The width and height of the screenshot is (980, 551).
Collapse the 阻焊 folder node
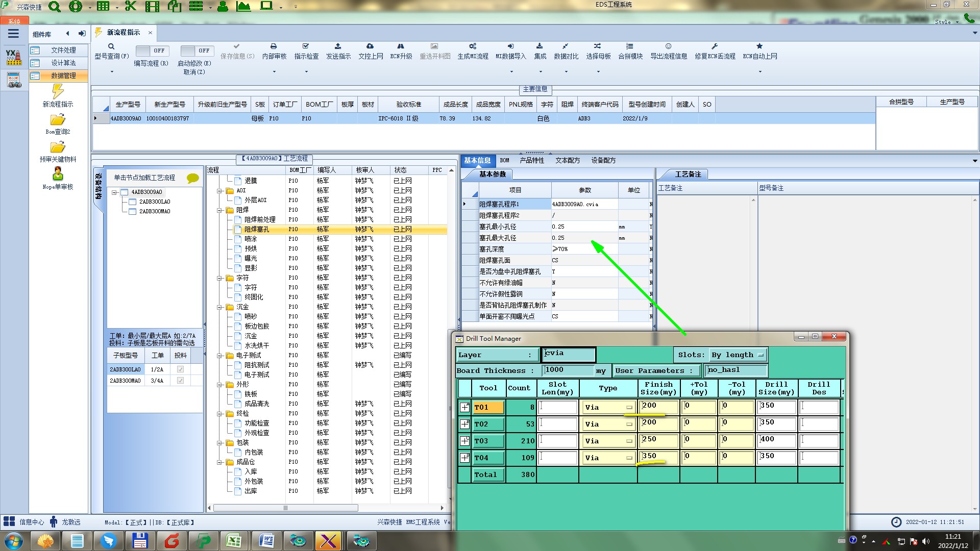click(219, 210)
